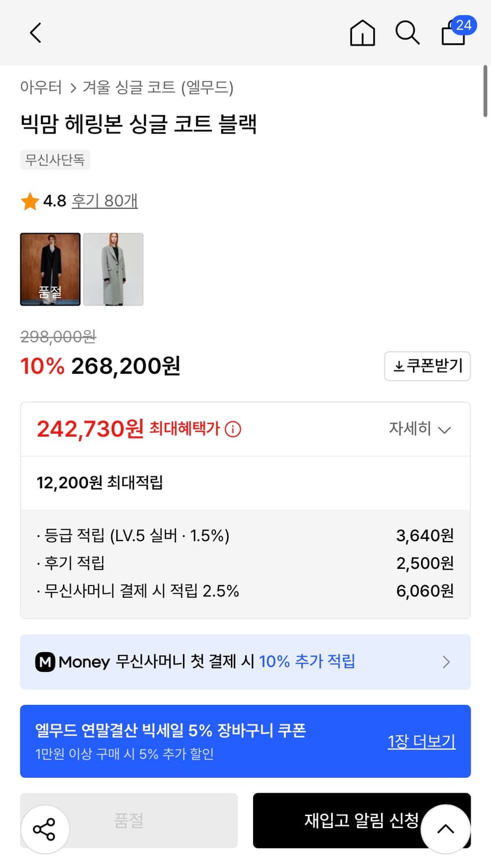Tap the search magnifier icon
The image size is (491, 868).
coord(408,33)
